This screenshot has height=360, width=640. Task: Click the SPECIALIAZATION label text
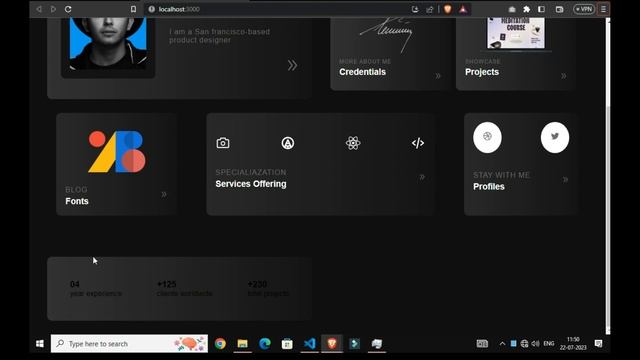point(251,172)
